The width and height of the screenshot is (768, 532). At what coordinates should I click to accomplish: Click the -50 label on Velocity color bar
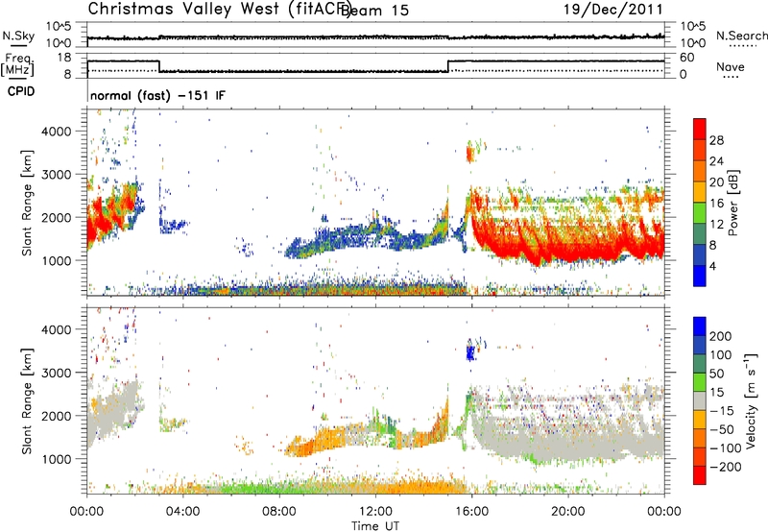pos(722,429)
